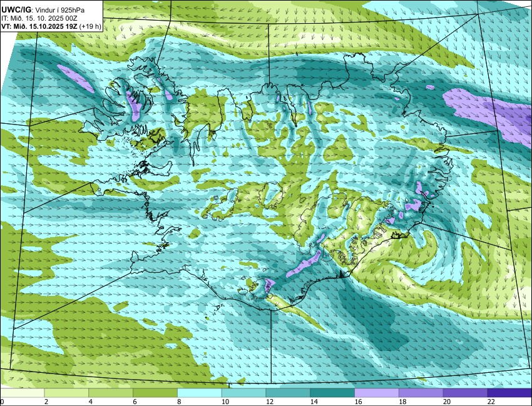Click the legend label 14
This screenshot has height=406, width=532.
pyautogui.click(x=314, y=402)
